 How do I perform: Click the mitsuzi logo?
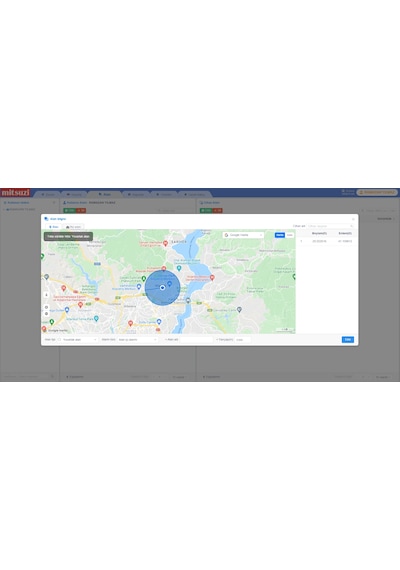(x=15, y=192)
